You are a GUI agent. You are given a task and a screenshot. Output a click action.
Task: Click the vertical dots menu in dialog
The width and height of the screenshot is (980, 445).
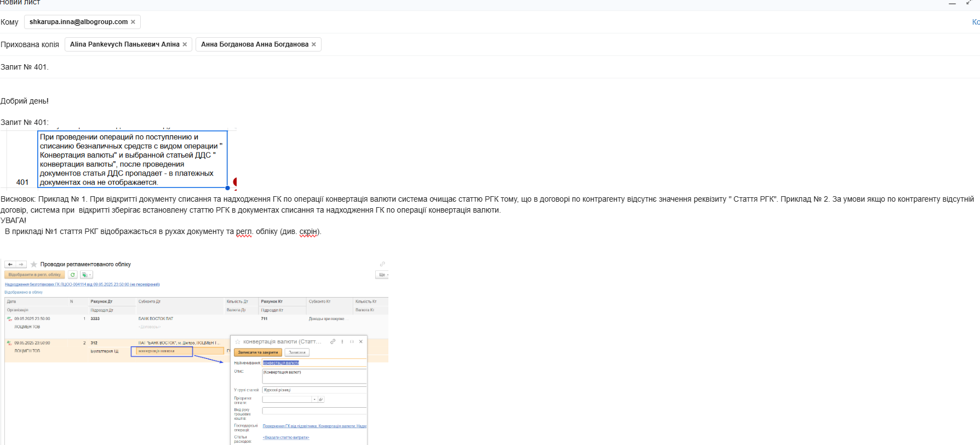coord(342,341)
